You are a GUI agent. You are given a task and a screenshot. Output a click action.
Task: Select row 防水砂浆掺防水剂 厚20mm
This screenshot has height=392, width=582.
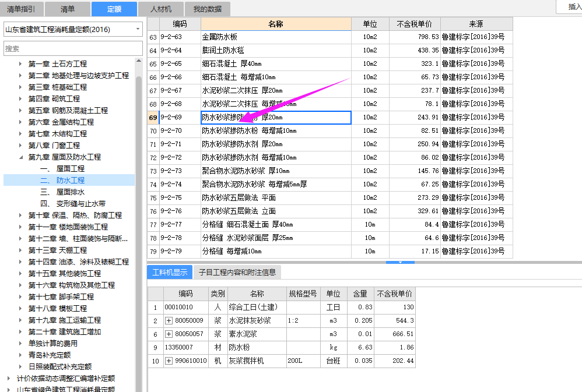tap(330, 144)
